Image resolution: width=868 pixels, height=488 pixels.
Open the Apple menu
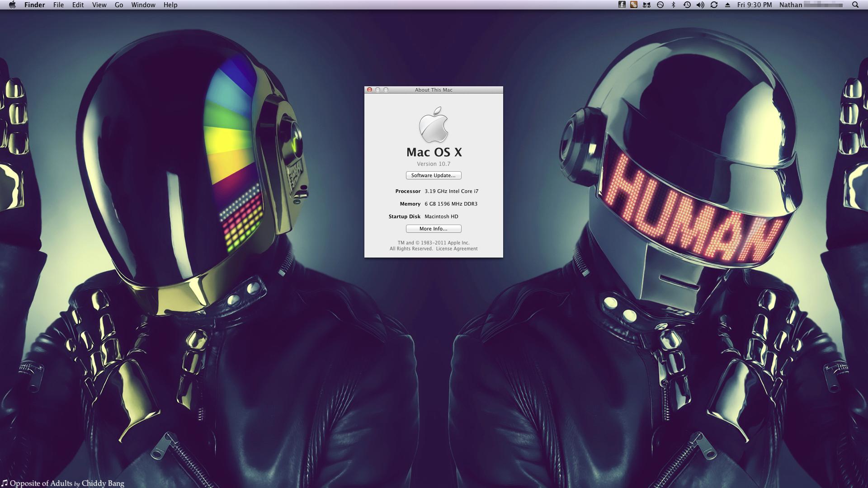[x=12, y=5]
